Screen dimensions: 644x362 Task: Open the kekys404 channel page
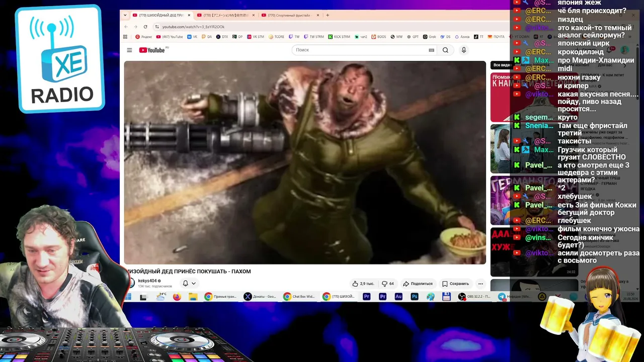click(x=147, y=281)
